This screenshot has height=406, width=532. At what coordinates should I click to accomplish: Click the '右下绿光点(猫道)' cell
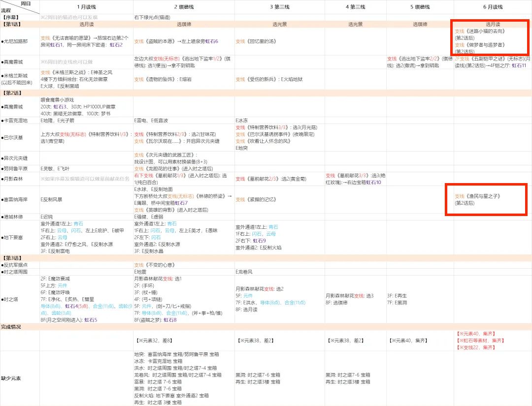coord(152,17)
